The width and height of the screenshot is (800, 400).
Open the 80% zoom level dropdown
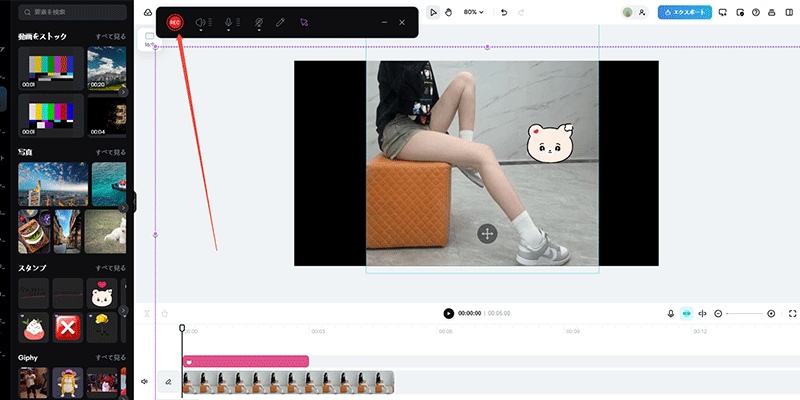(x=473, y=12)
